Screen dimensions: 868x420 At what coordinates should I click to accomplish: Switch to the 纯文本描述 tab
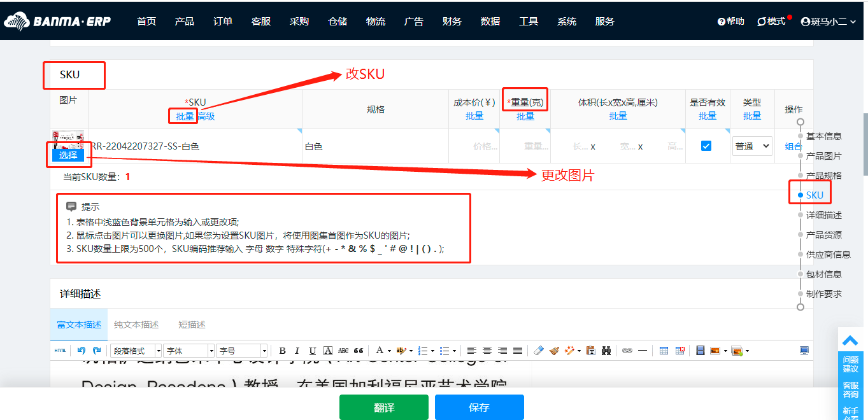(x=136, y=325)
